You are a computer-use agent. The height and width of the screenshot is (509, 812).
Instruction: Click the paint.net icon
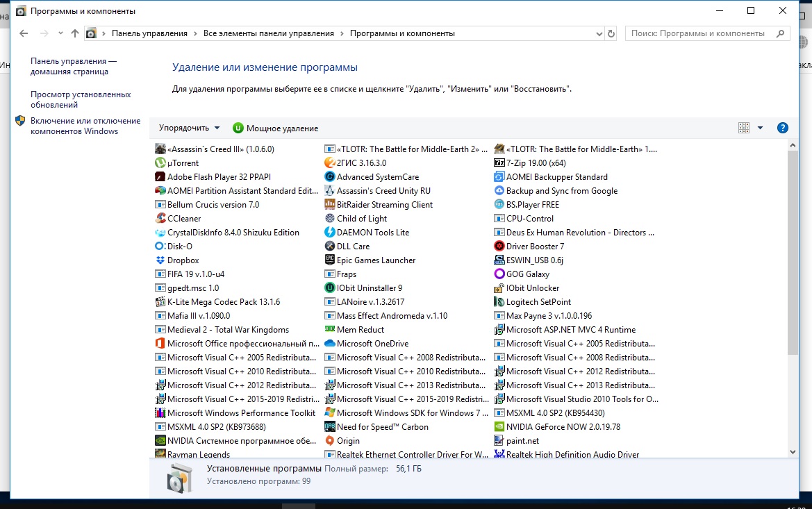pyautogui.click(x=499, y=441)
